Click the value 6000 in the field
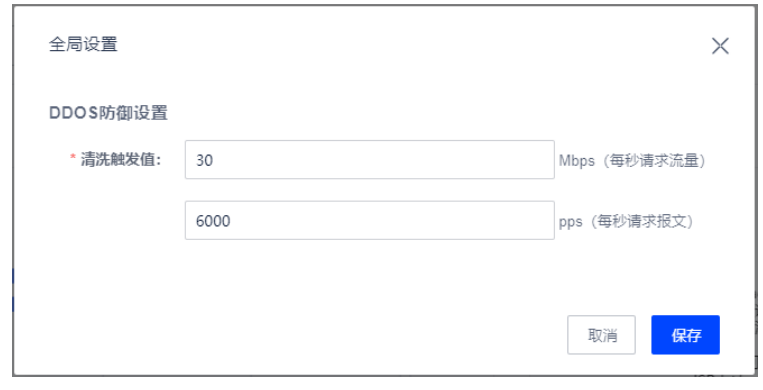Image resolution: width=763 pixels, height=390 pixels. [x=213, y=221]
